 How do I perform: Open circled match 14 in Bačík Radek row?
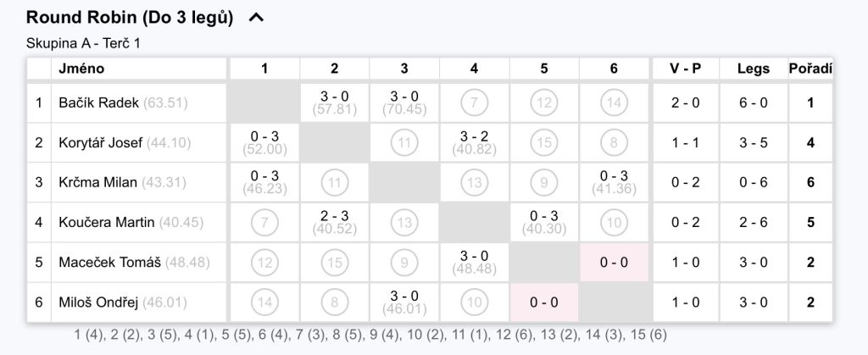[x=614, y=103]
